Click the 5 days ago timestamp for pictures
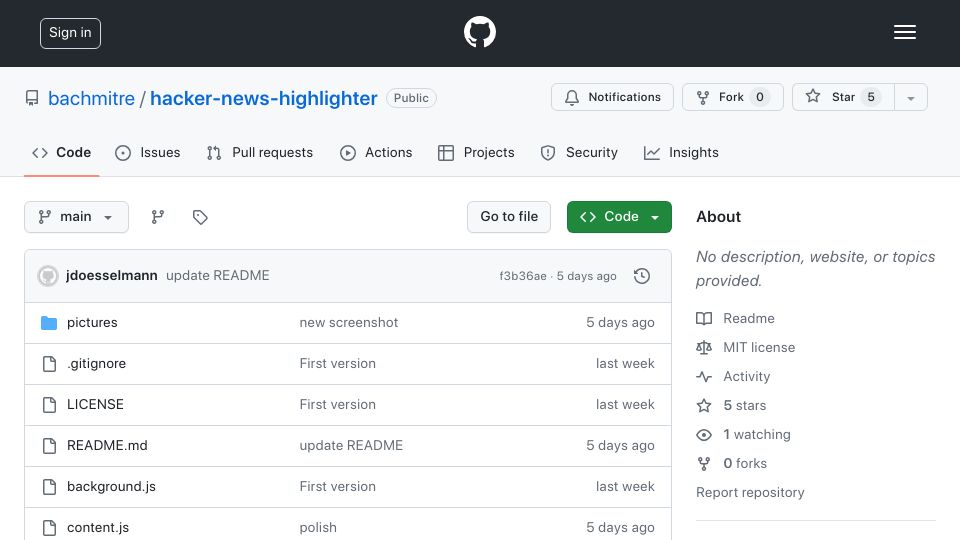 [620, 323]
